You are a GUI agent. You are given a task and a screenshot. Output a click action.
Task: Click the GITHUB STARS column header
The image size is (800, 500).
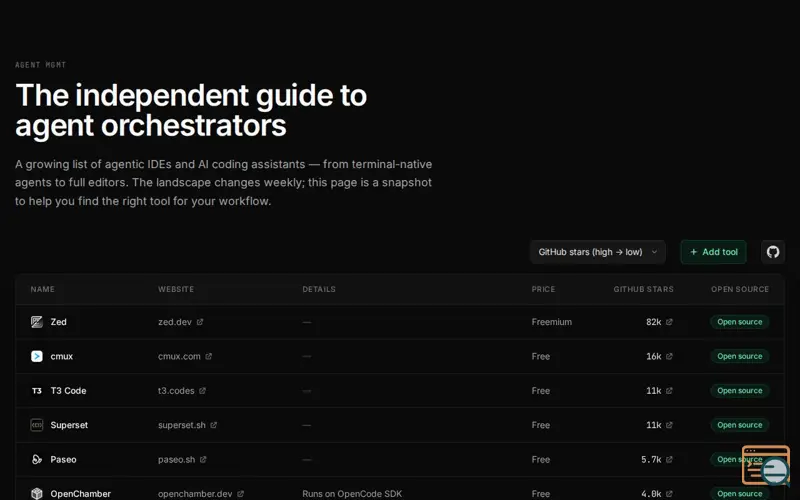643,289
